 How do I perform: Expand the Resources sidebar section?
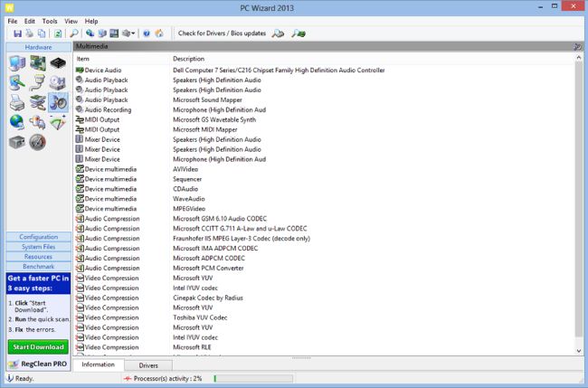38,257
